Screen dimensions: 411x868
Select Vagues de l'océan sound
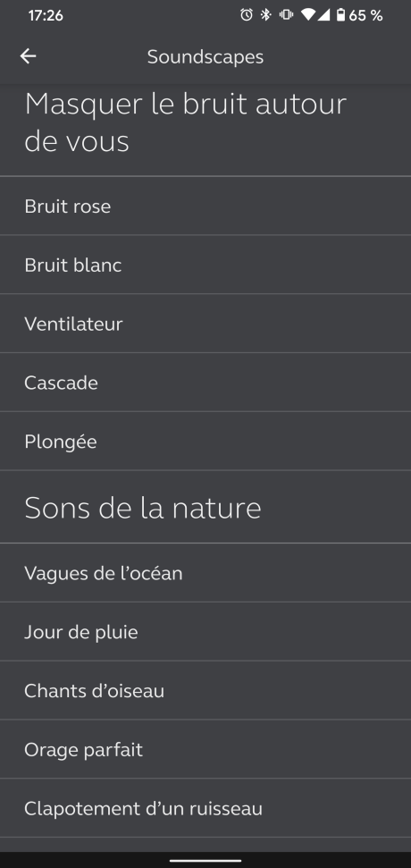coord(205,573)
